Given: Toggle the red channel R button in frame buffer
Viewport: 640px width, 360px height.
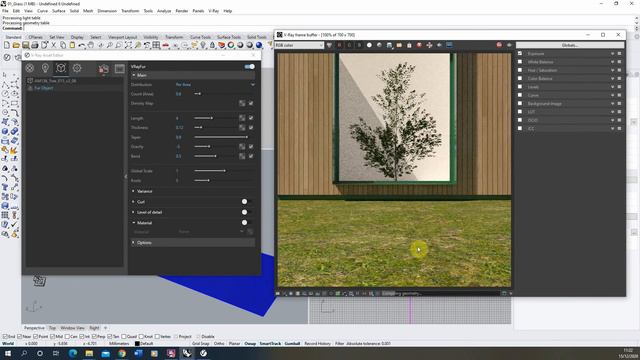Looking at the screenshot, I should click(339, 45).
